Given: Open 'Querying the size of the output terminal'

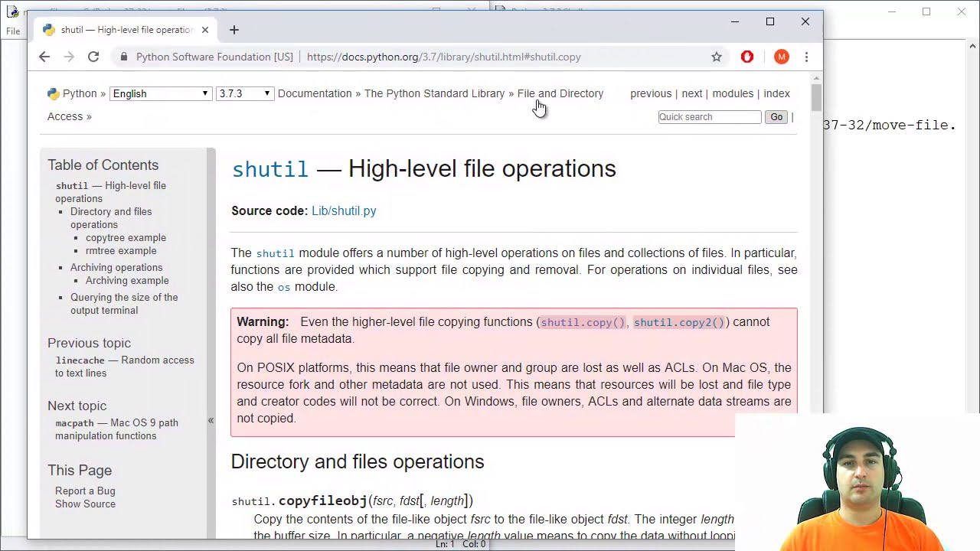Looking at the screenshot, I should pos(124,304).
